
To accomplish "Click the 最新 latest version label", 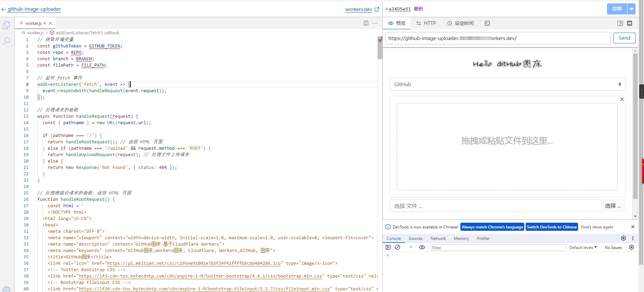I will point(418,9).
